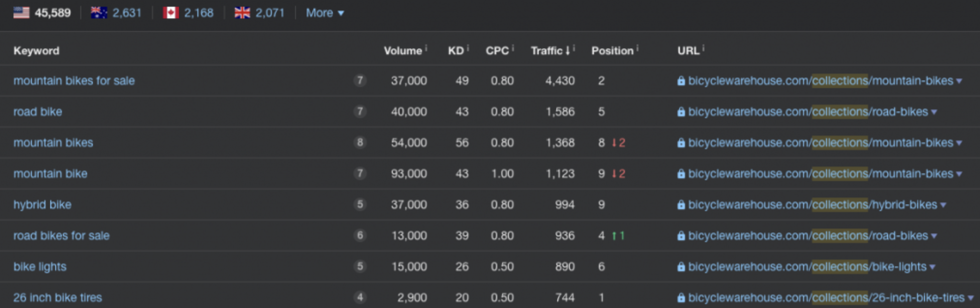Click padlock icon in 'bike lights' row

pos(681,267)
